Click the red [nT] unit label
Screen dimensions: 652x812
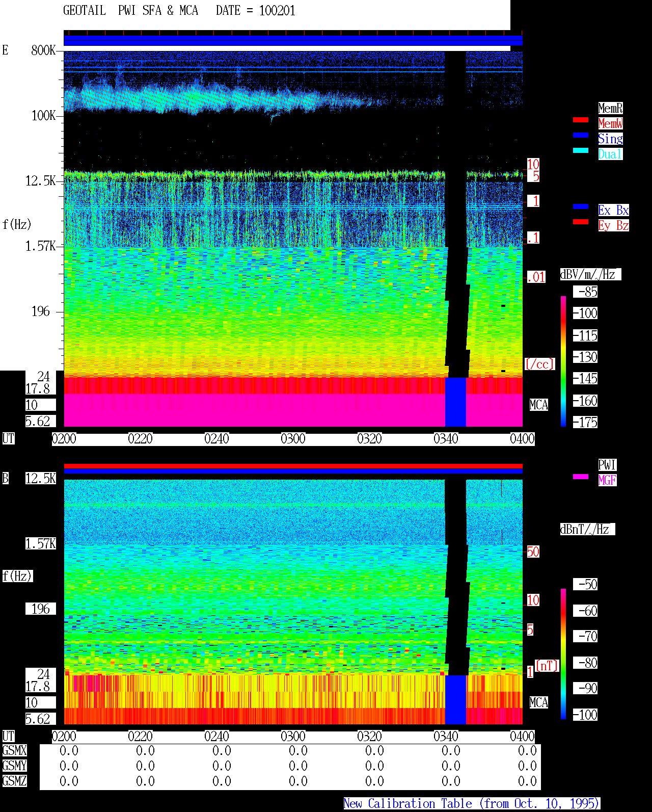tap(547, 666)
